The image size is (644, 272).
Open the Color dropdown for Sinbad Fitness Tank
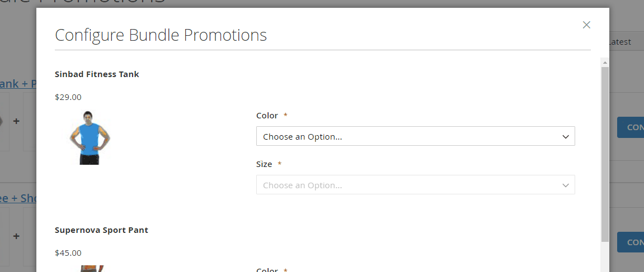[x=415, y=136]
